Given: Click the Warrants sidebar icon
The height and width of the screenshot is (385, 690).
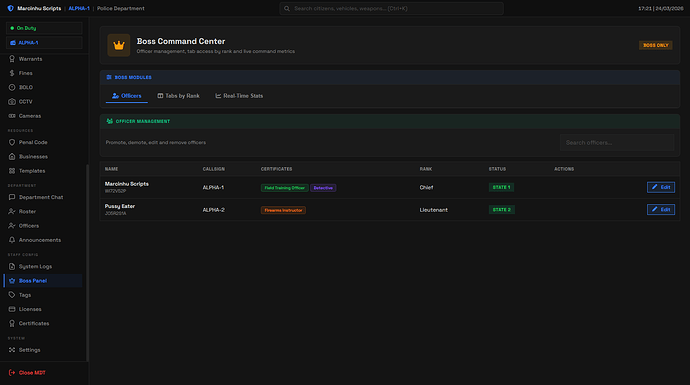Looking at the screenshot, I should click(12, 59).
